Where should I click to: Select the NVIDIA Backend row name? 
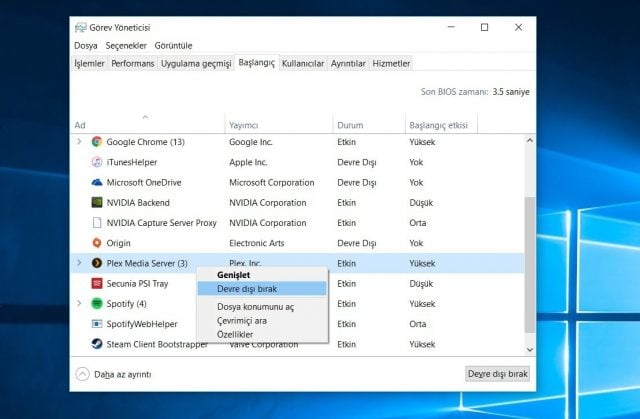[138, 203]
